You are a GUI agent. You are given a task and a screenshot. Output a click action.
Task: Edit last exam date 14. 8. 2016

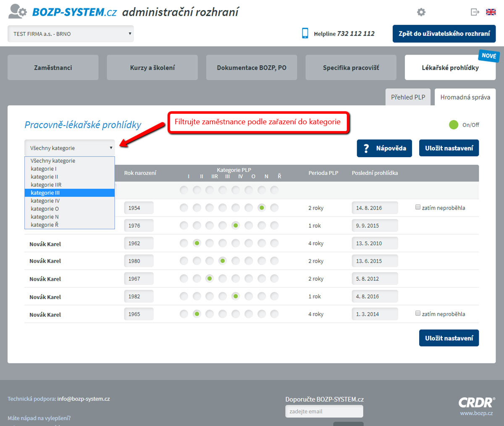pyautogui.click(x=375, y=208)
